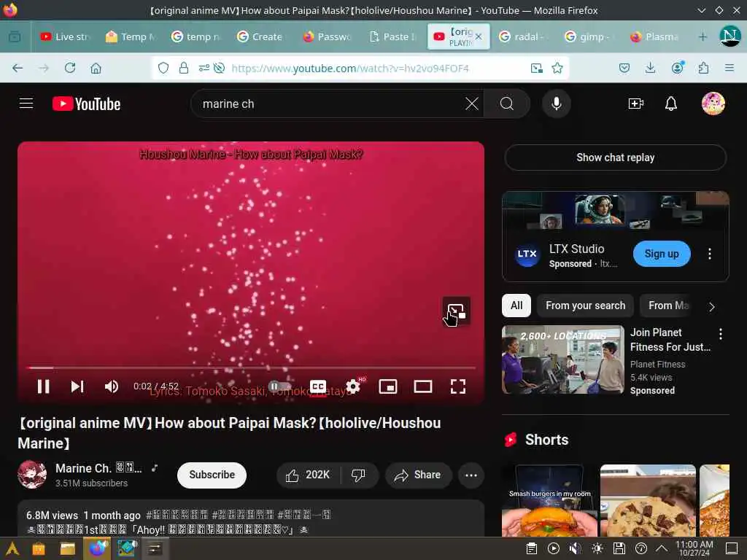Open Join Planet Fitness ad title
The width and height of the screenshot is (747, 560).
(x=670, y=340)
